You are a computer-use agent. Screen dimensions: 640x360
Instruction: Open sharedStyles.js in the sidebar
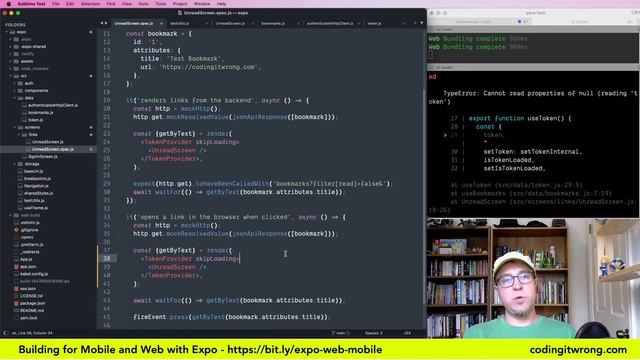pos(38,193)
